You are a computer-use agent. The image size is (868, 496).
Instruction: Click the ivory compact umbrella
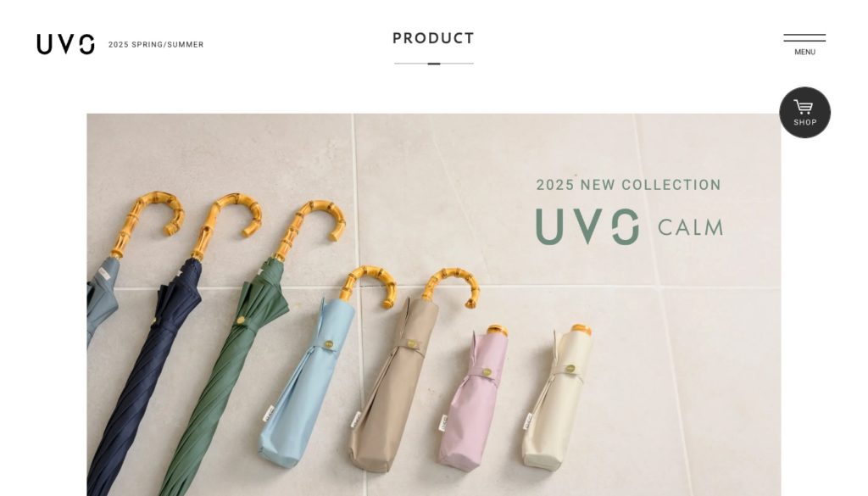pyautogui.click(x=554, y=398)
